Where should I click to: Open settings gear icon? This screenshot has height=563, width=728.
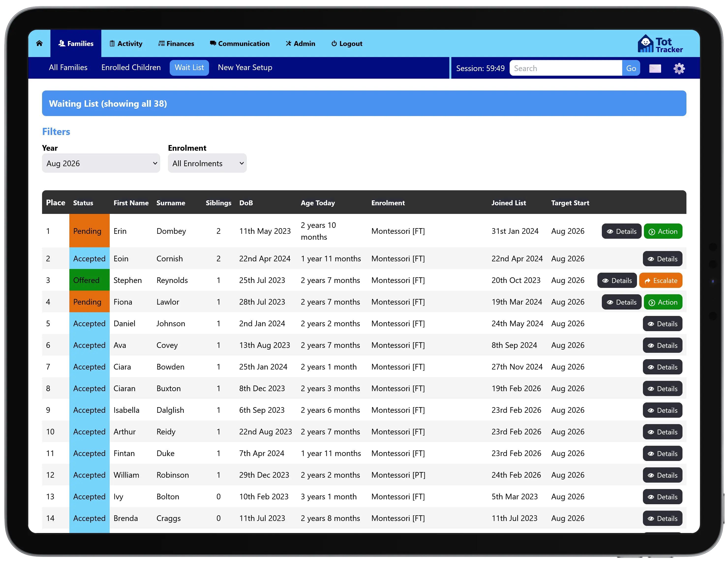click(679, 68)
